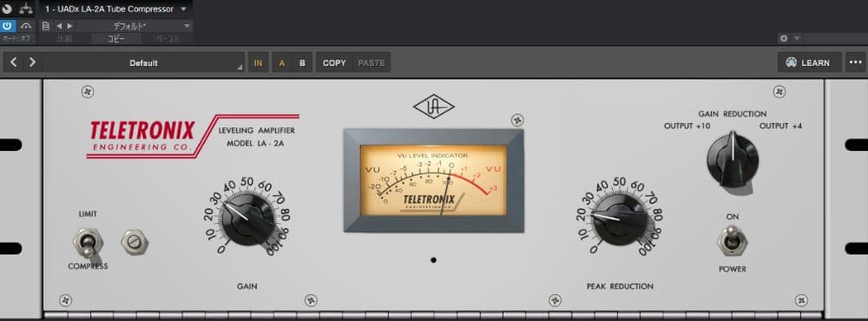The width and height of the screenshot is (868, 321).
Task: Click the コピー button
Action: pyautogui.click(x=116, y=39)
